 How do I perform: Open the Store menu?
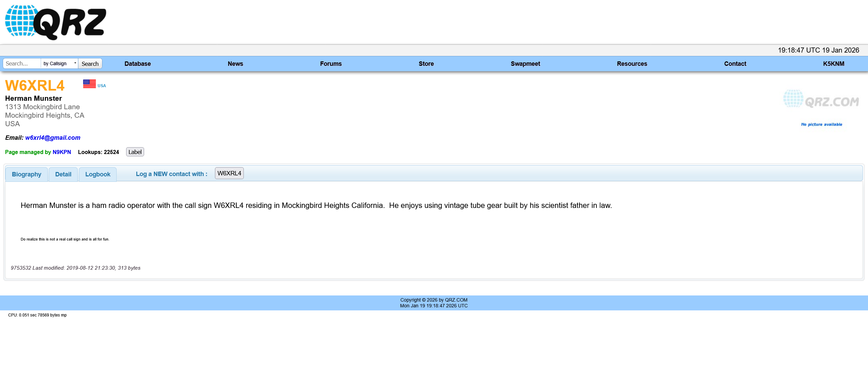(x=426, y=63)
